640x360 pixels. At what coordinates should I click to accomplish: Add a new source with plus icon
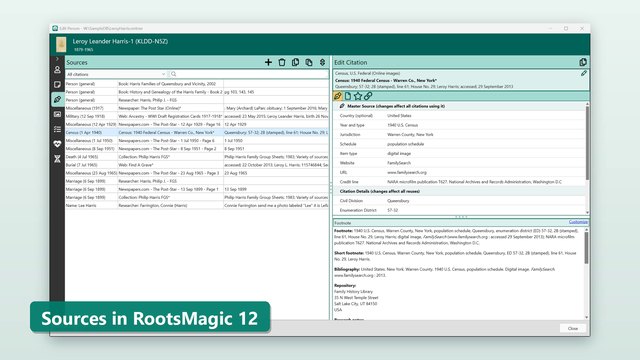click(268, 62)
